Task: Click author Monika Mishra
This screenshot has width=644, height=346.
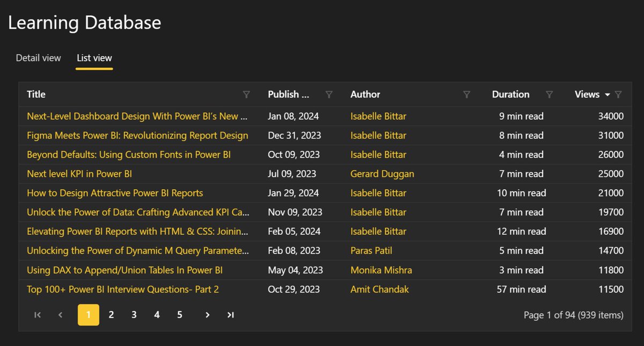Action: click(381, 270)
